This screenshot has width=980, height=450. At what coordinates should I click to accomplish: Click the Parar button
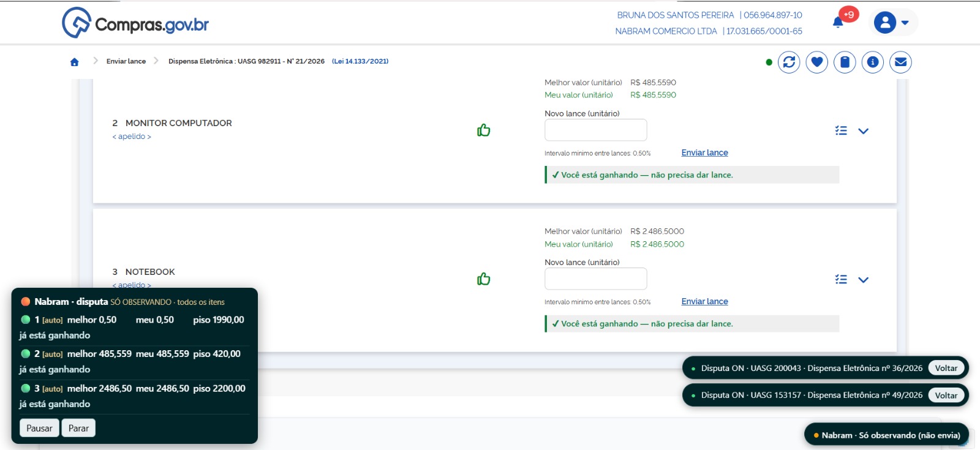click(78, 428)
